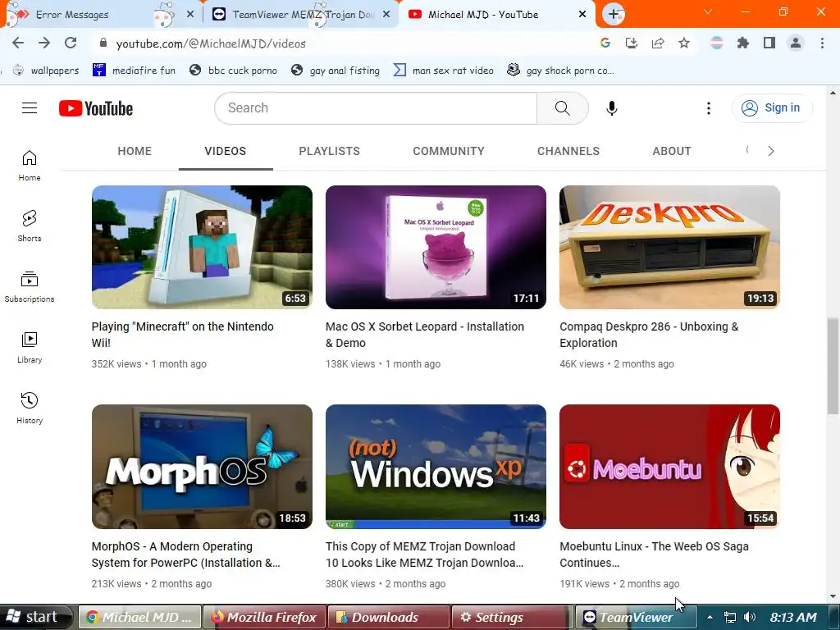Open Library in the sidebar

(x=30, y=348)
